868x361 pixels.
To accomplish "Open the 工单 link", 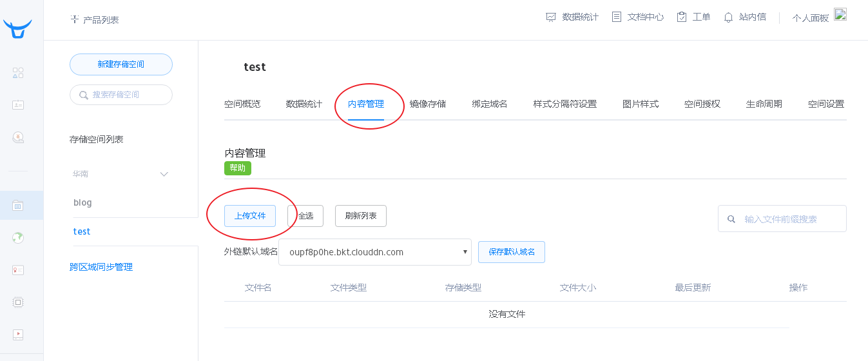I will pyautogui.click(x=702, y=17).
